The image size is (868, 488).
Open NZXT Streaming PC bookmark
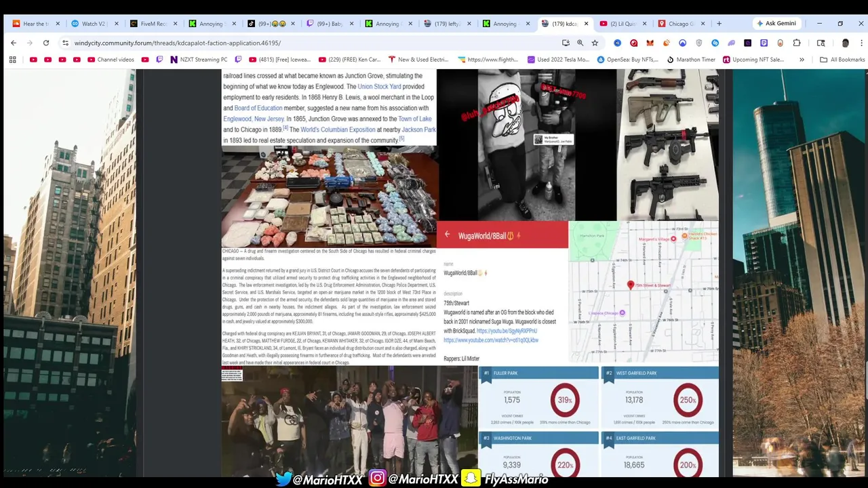199,60
